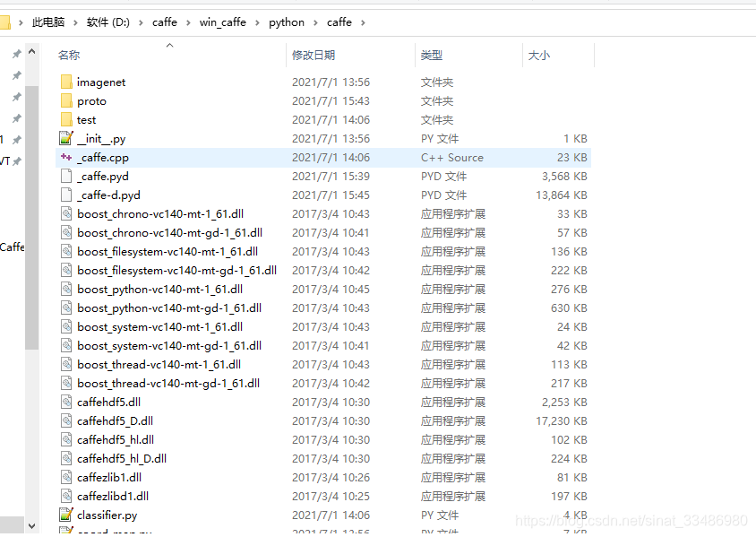Select the caffehdf5_D.dll file name
Screen dimensions: 756x537
(115, 421)
